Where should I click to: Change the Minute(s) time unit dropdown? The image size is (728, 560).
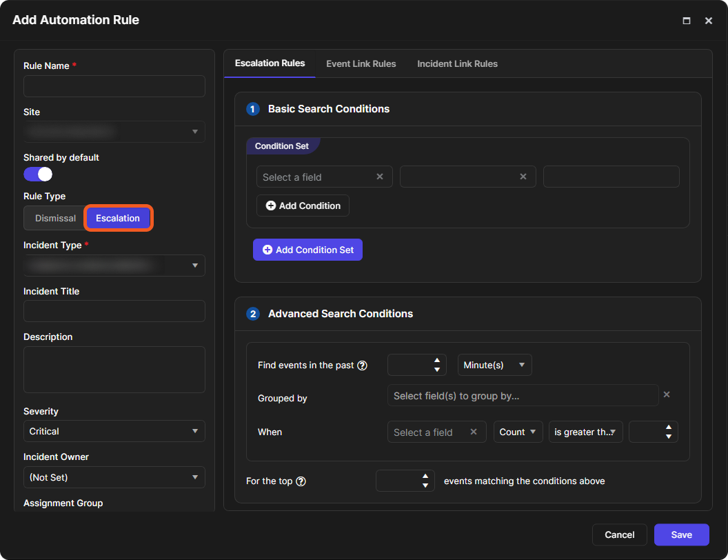[x=494, y=365]
